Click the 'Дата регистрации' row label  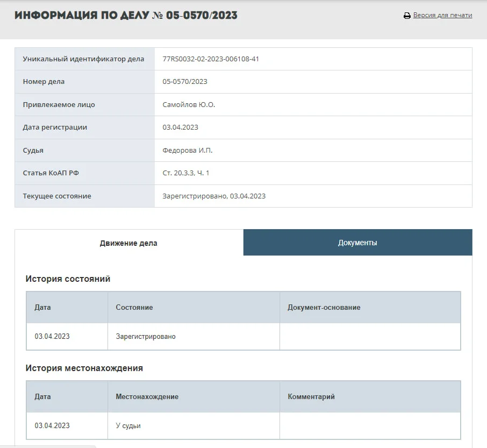(x=55, y=127)
